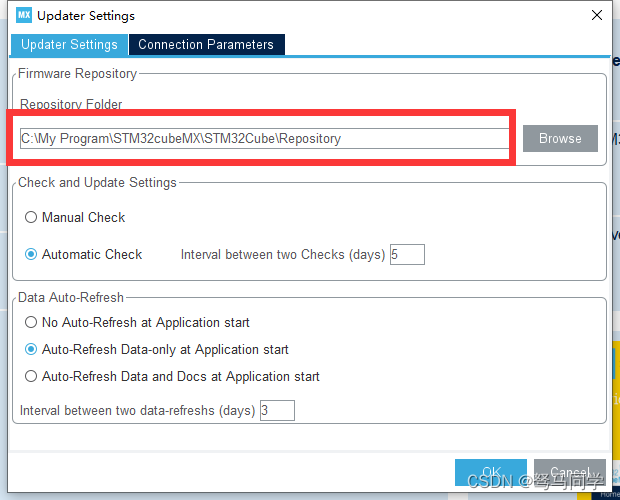Click 'Interval between two Checks (days)' label

tap(283, 255)
